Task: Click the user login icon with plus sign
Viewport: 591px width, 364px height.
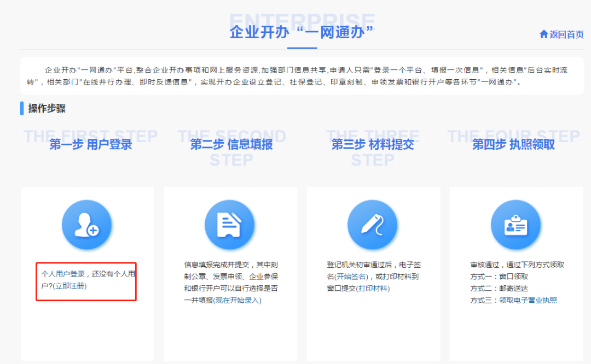Action: pyautogui.click(x=87, y=225)
